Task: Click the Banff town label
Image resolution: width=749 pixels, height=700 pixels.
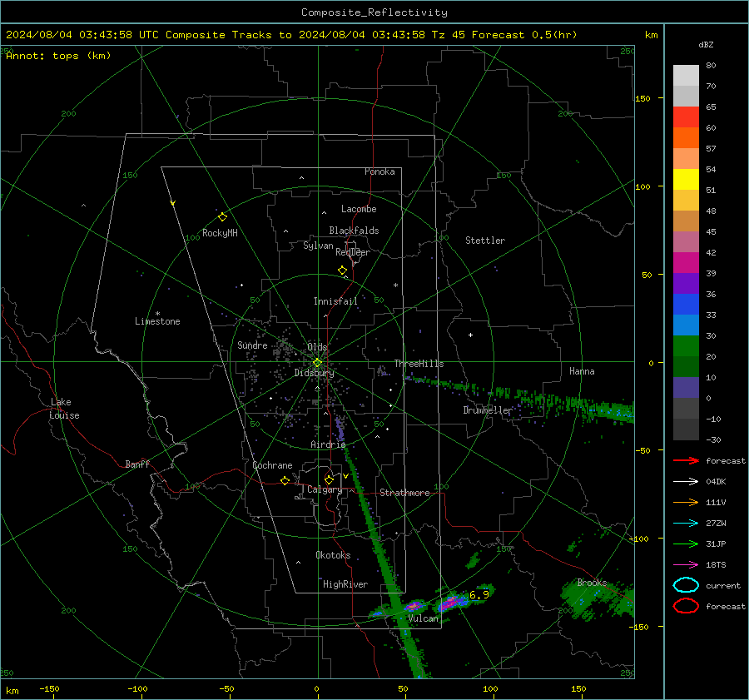Action: (x=137, y=464)
